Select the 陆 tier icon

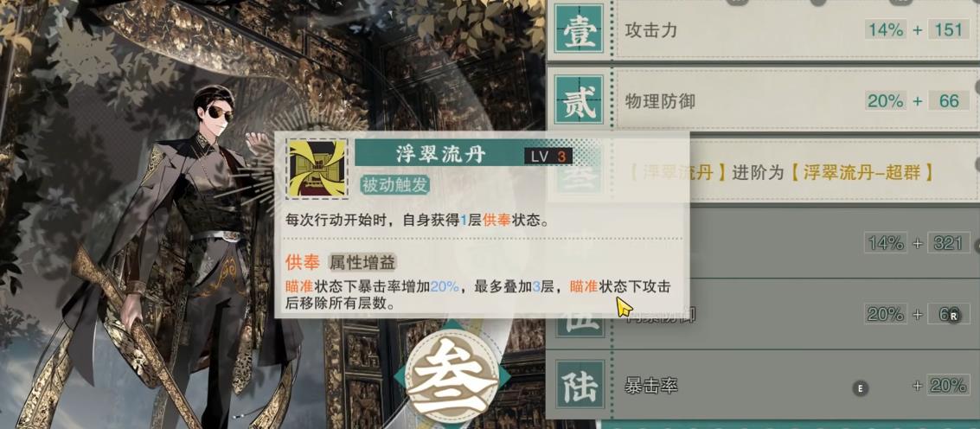tap(579, 384)
